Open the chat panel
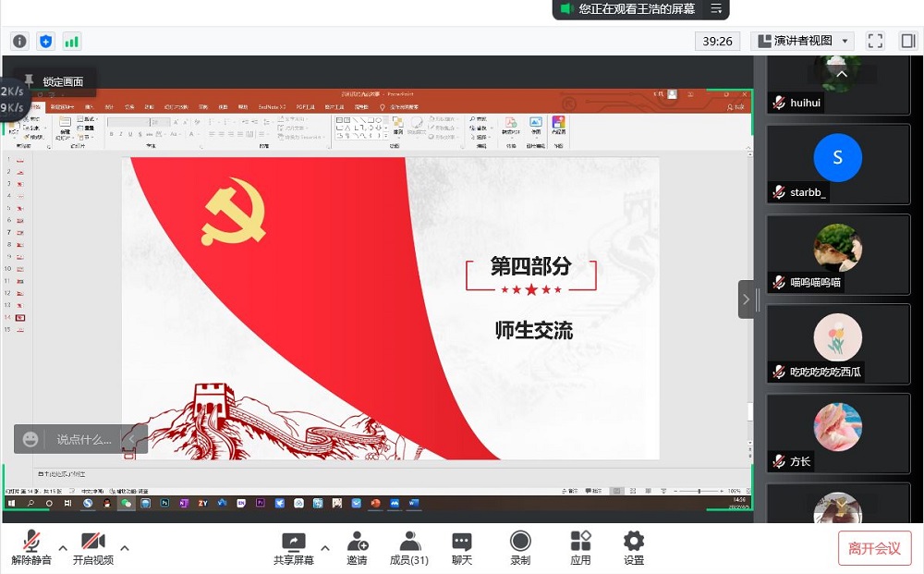The height and width of the screenshot is (574, 924). [461, 543]
